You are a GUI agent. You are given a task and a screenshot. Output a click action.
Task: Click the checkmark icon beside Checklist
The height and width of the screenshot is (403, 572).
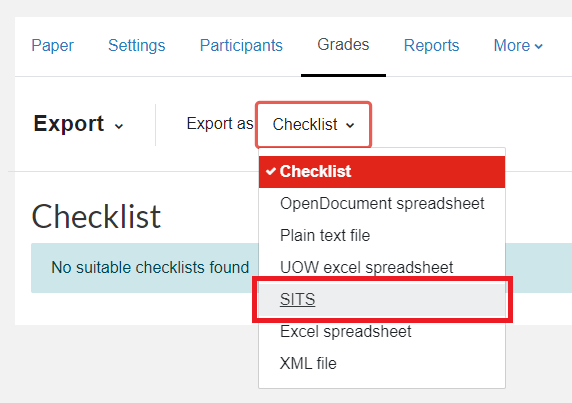[x=271, y=171]
